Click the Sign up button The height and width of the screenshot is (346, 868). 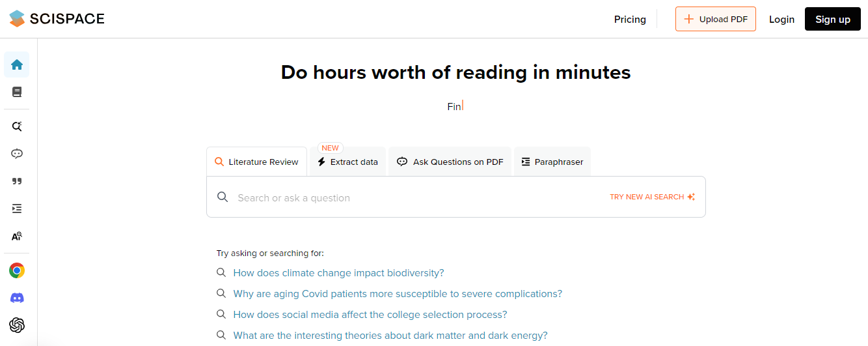coord(833,19)
